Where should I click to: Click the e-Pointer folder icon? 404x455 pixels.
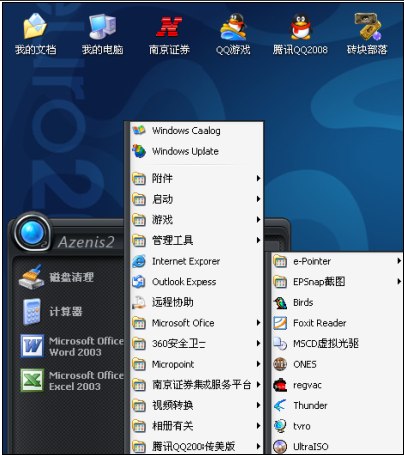pyautogui.click(x=280, y=261)
